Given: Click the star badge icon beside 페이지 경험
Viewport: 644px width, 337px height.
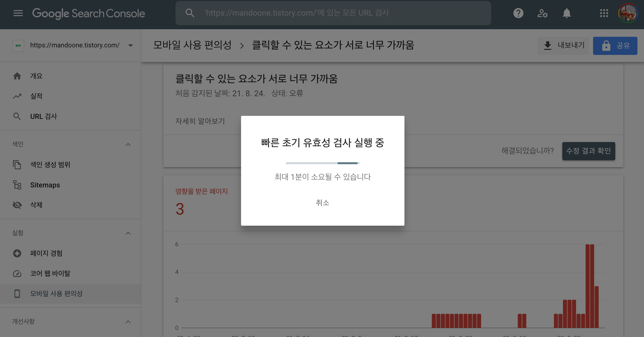Looking at the screenshot, I should point(17,253).
